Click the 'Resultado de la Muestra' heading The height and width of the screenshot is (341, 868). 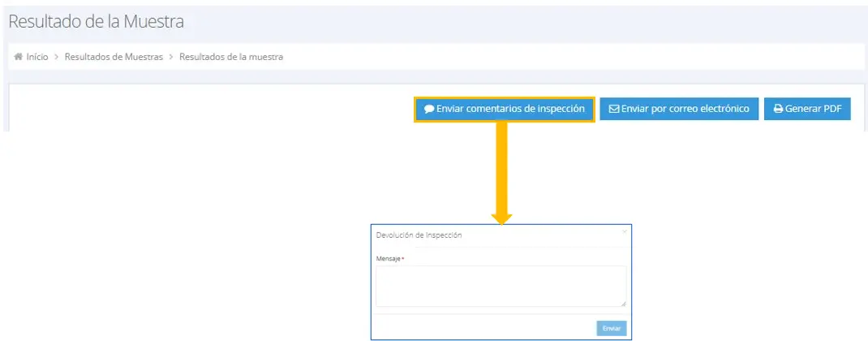97,22
